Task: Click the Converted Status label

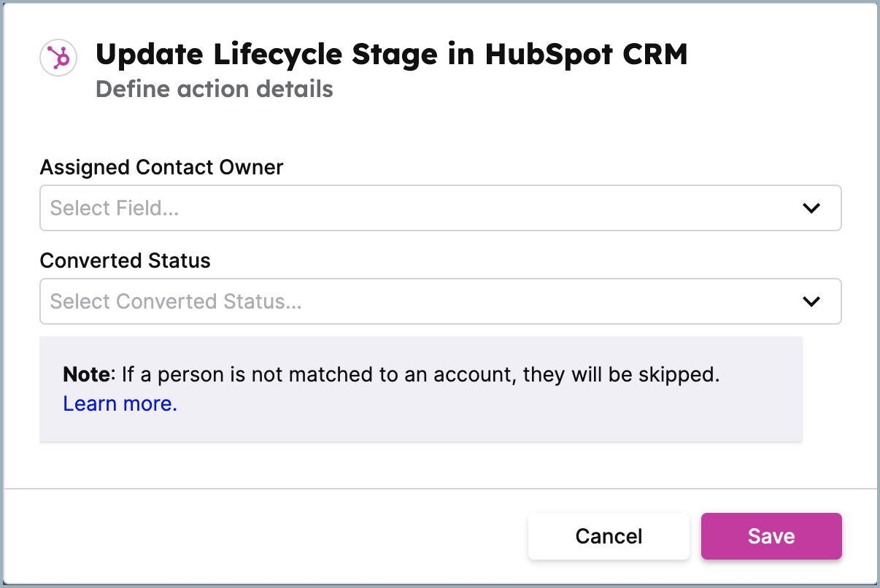Action: (x=126, y=260)
